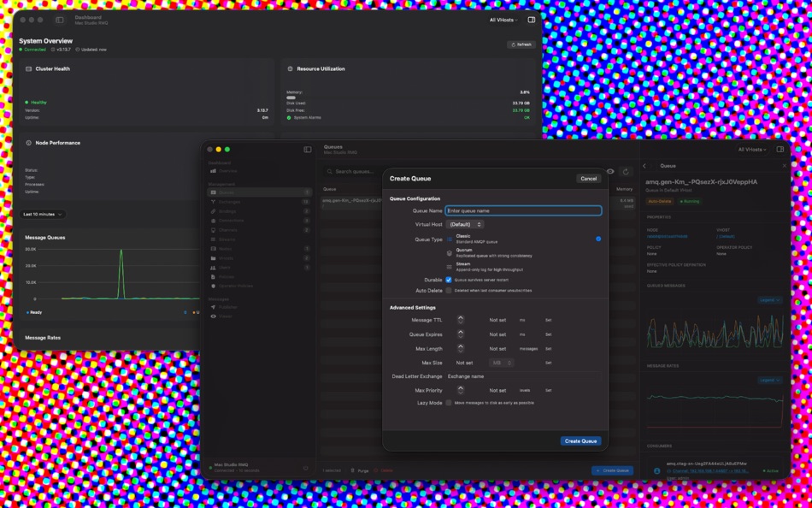The width and height of the screenshot is (812, 508).
Task: Open the node link under NODE
Action: [668, 236]
